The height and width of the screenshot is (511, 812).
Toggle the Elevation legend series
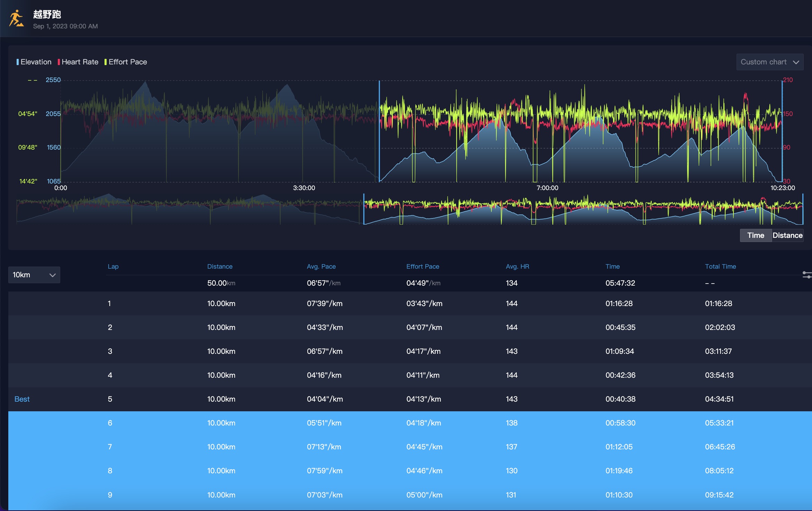click(34, 62)
